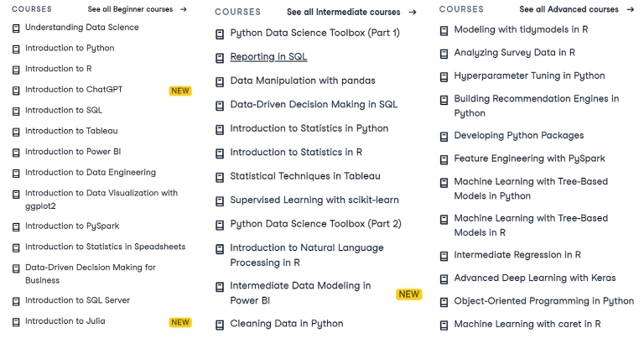Open Object-Oriented Programming in Python
The width and height of the screenshot is (644, 338).
point(543,301)
